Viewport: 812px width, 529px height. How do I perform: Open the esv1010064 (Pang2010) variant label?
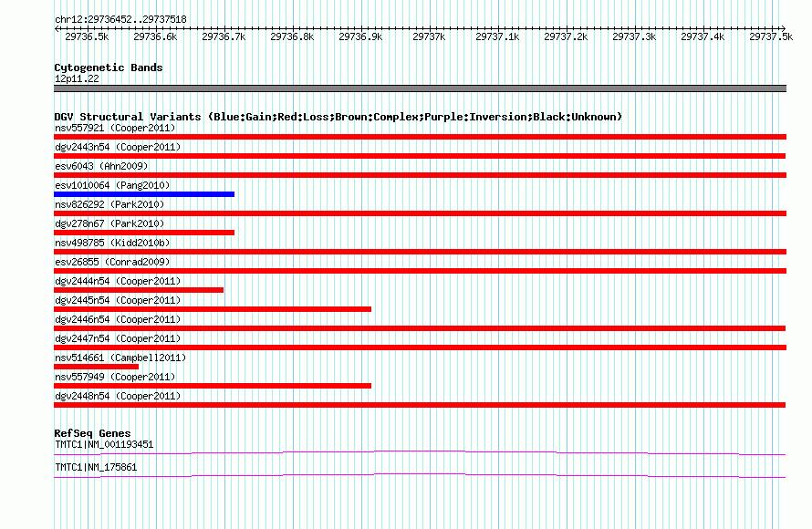tap(112, 185)
